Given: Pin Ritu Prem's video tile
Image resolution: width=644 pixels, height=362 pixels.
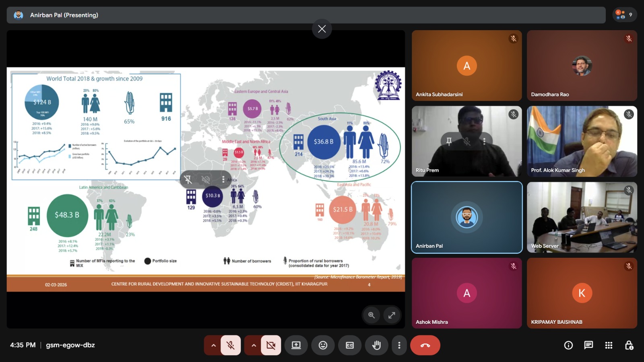Looking at the screenshot, I should (x=449, y=141).
